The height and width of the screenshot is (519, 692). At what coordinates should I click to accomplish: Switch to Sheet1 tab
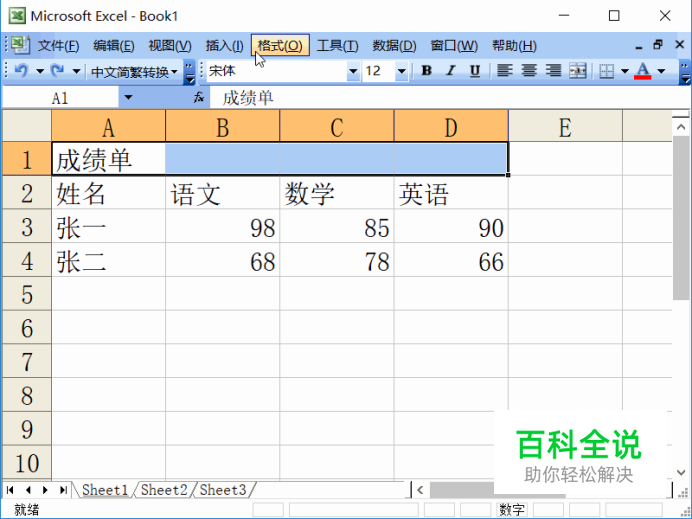point(105,490)
